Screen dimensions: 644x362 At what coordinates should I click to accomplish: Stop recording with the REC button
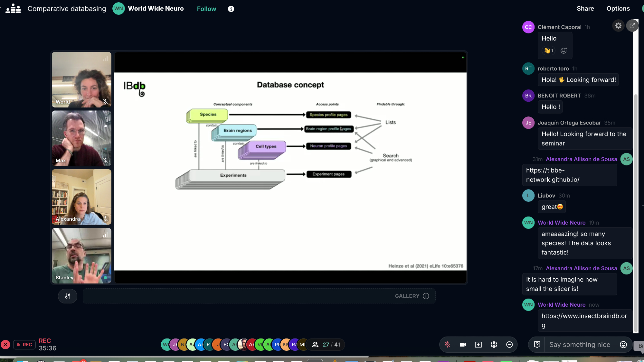[x=24, y=345]
